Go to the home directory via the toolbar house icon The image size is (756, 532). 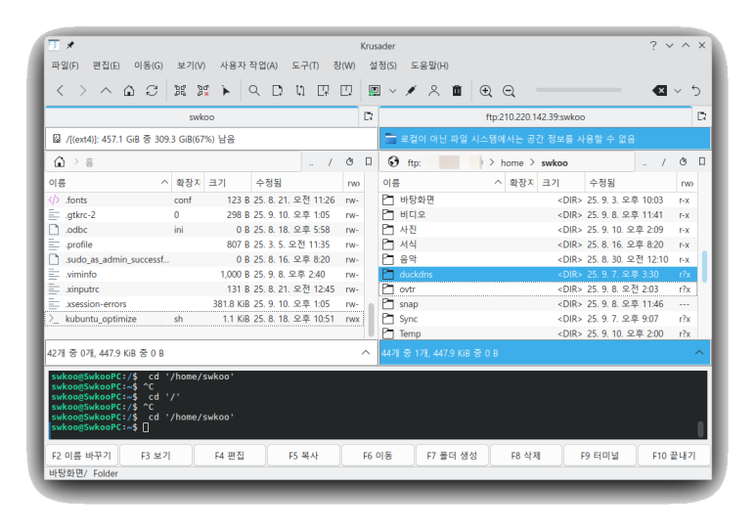129,91
